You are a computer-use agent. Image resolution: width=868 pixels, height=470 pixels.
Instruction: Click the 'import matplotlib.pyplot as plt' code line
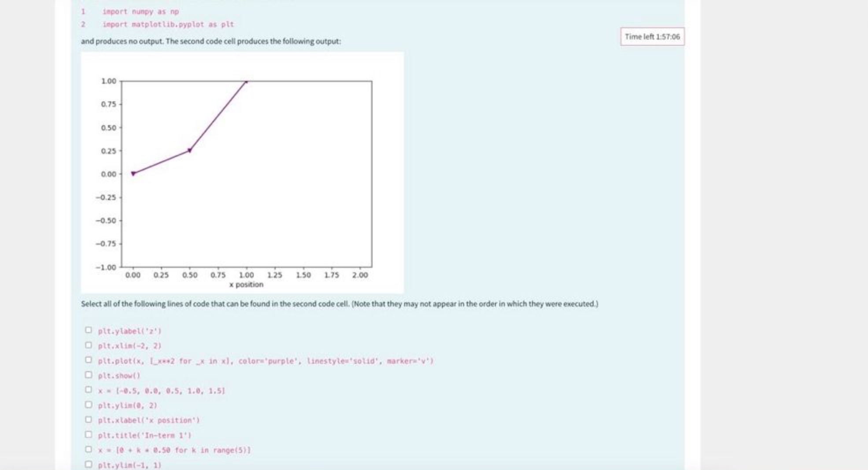coord(168,25)
